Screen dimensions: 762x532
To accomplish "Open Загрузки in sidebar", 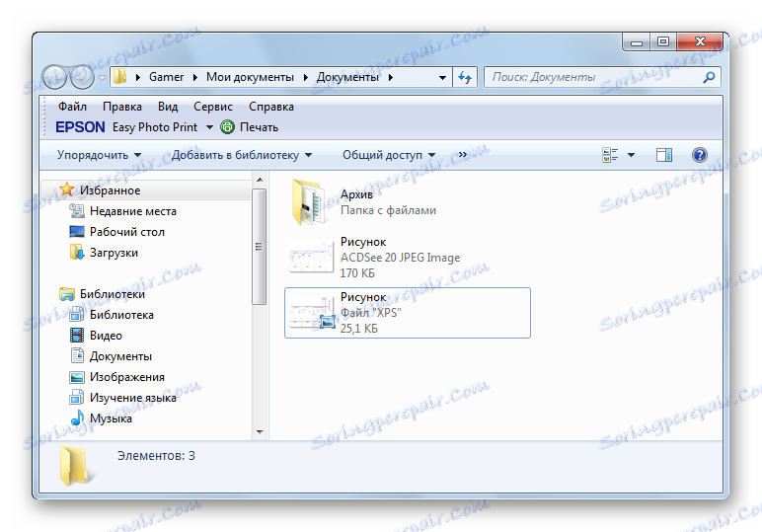I will click(114, 253).
